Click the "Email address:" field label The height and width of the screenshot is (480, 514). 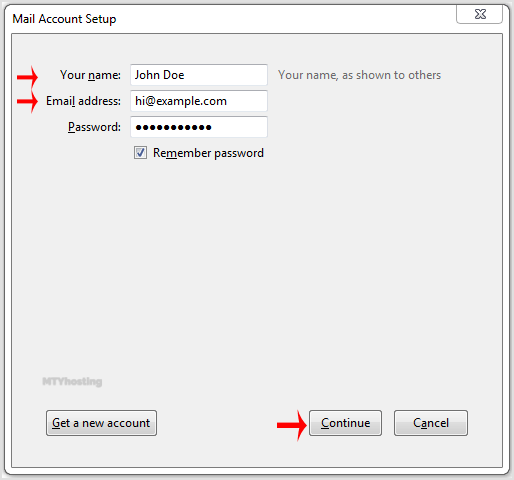(x=83, y=101)
